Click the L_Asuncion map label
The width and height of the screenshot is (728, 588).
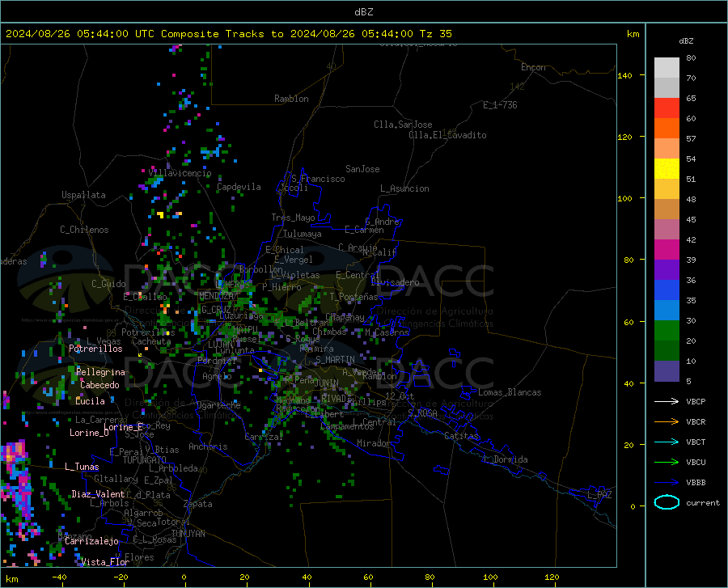404,188
